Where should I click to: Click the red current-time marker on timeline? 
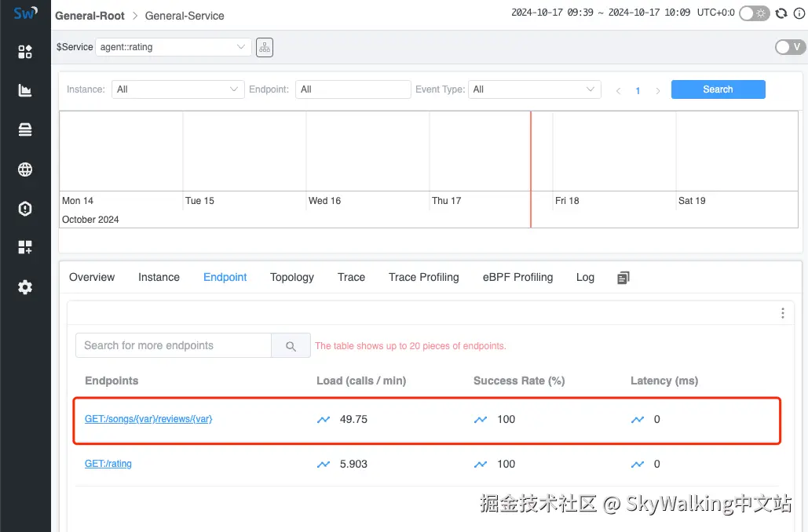[x=531, y=169]
